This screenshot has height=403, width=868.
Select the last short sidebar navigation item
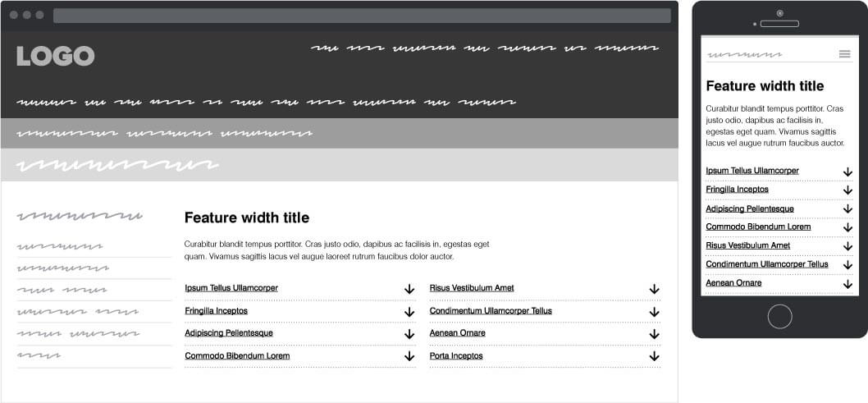tap(39, 355)
